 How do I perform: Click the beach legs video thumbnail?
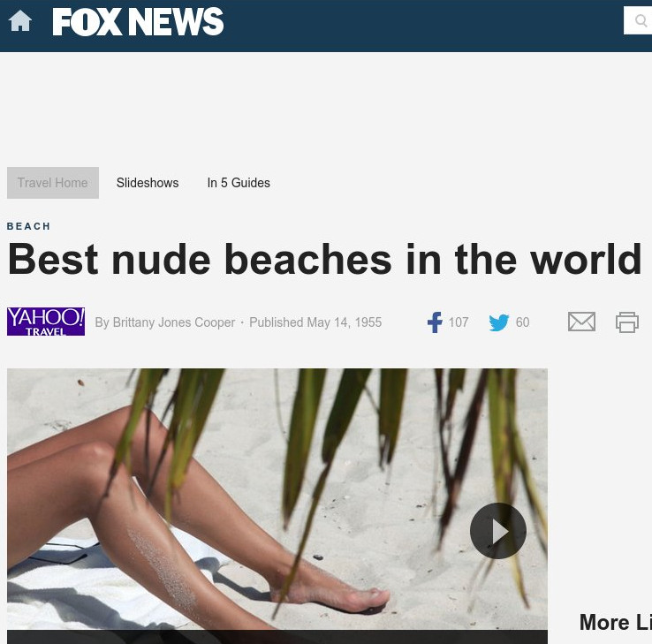(x=277, y=499)
